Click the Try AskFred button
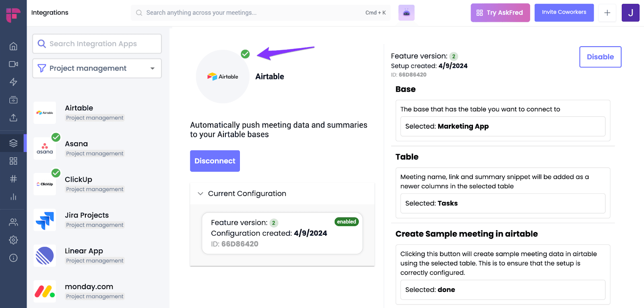 500,13
